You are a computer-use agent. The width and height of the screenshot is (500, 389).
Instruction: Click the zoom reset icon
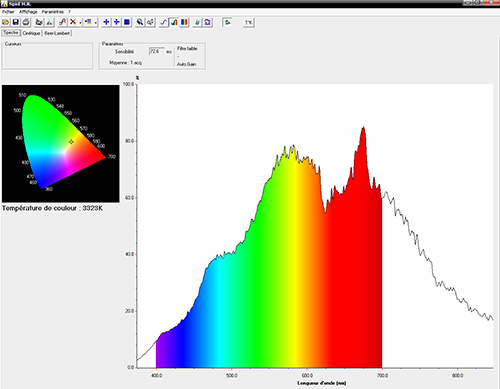point(150,22)
